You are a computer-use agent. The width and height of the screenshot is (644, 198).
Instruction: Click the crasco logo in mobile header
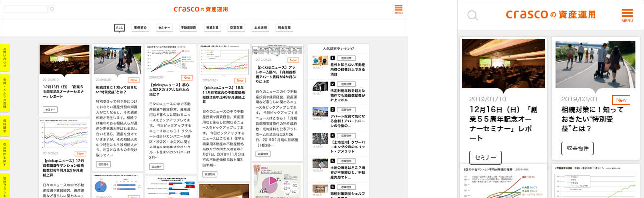550,15
